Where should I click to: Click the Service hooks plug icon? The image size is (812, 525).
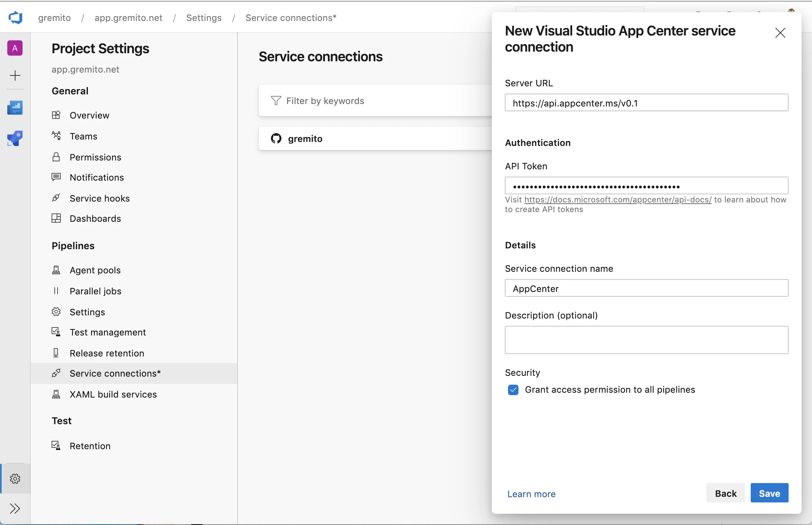click(56, 198)
